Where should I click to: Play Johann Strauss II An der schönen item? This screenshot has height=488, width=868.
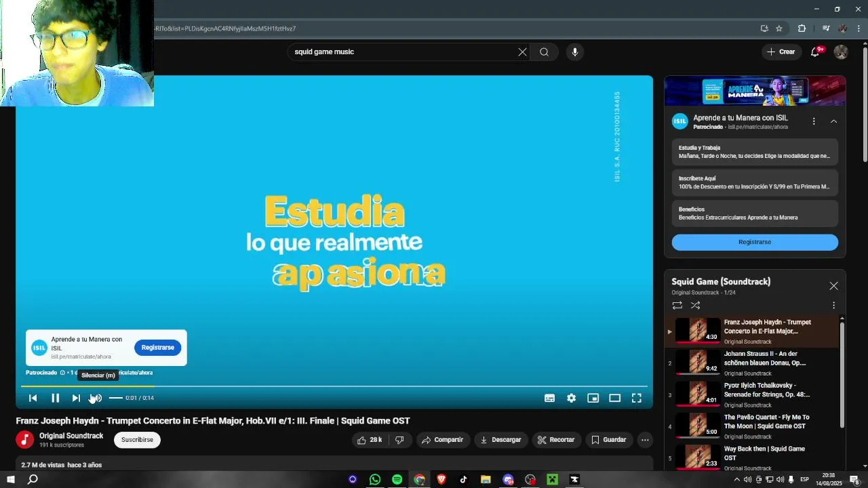[751, 363]
